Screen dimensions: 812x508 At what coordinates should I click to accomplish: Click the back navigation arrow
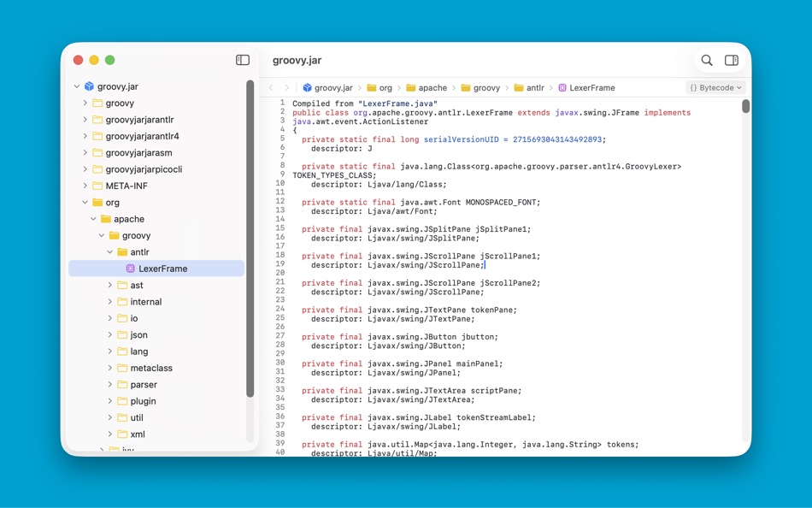272,87
